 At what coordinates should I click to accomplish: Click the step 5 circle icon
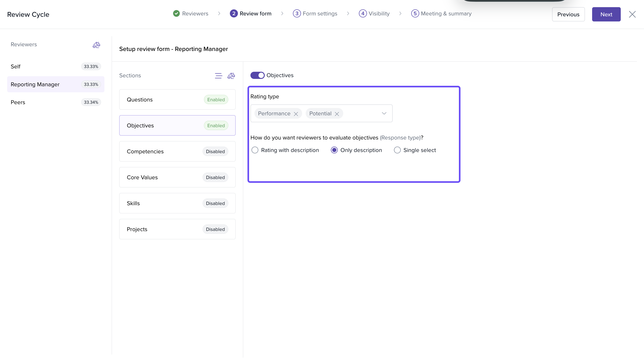415,13
